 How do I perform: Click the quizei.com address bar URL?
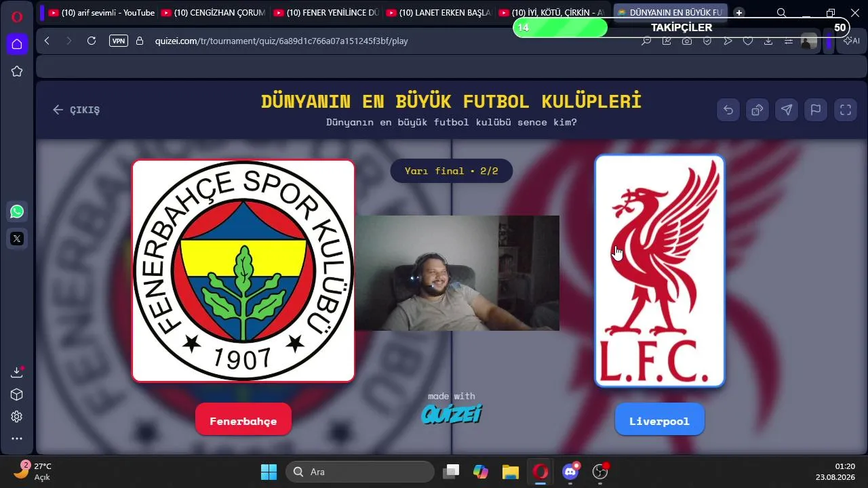click(281, 41)
